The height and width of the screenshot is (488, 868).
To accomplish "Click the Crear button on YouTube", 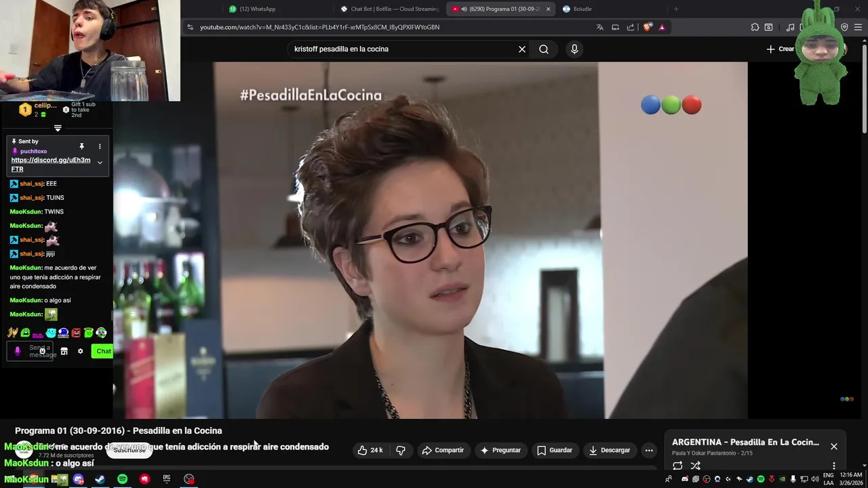I will coord(780,49).
